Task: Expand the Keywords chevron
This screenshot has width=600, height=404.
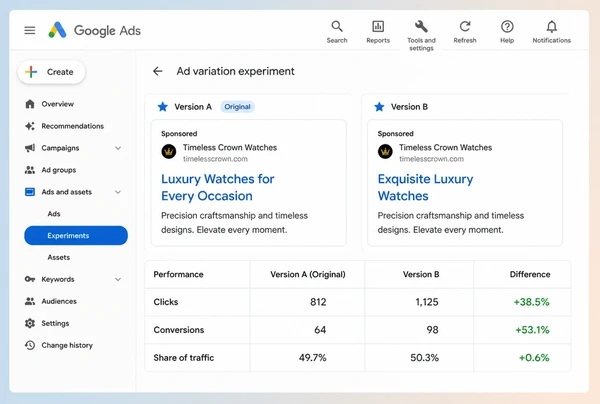Action: (x=118, y=279)
